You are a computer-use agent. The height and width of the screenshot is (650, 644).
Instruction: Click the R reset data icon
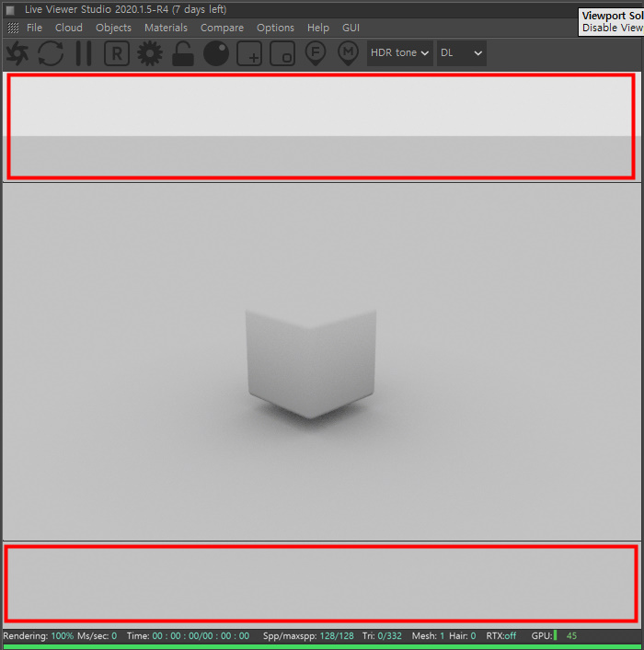tap(117, 53)
